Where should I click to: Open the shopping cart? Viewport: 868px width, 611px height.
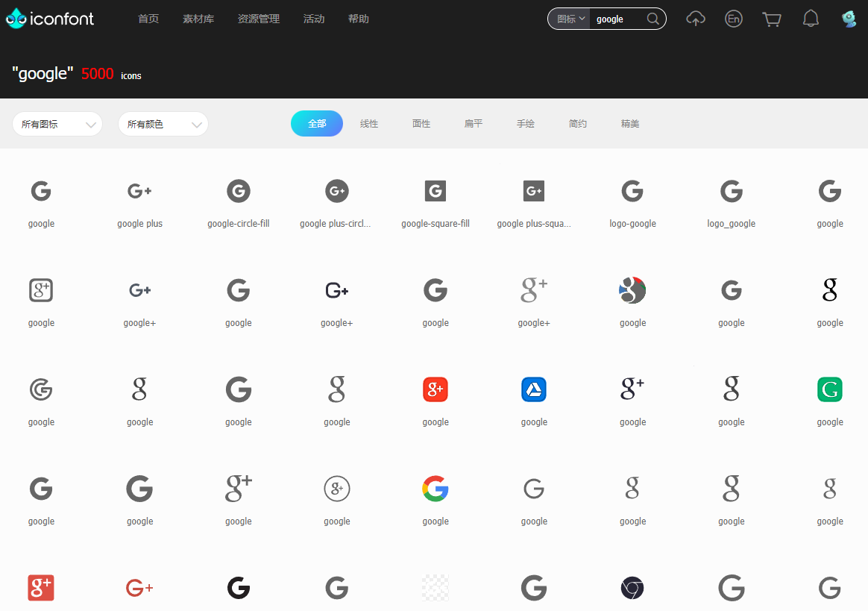pyautogui.click(x=772, y=19)
